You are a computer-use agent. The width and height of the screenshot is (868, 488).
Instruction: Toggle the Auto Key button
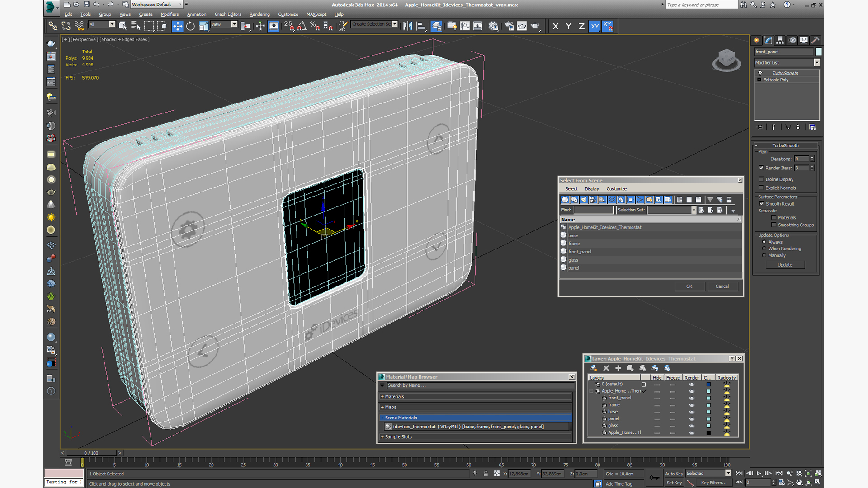(674, 474)
